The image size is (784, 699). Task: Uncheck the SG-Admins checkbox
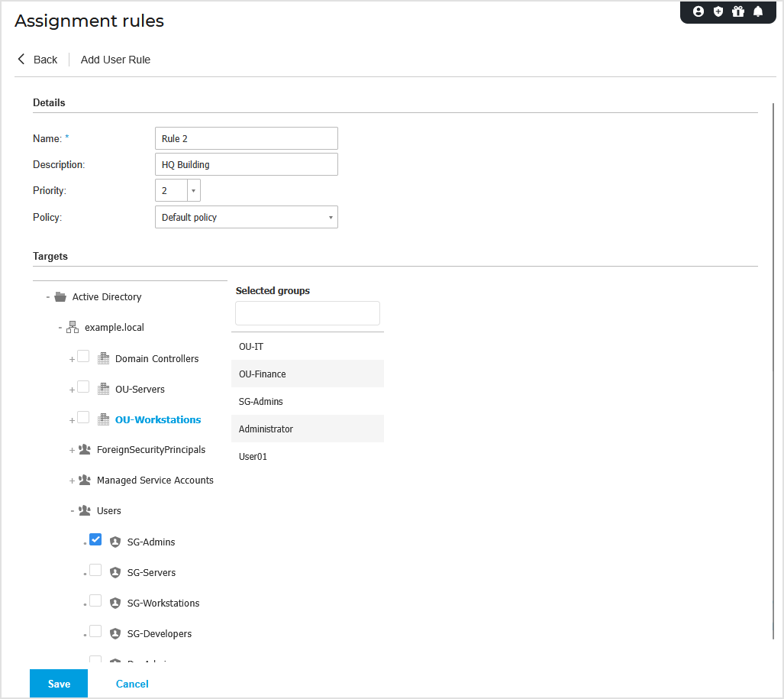pyautogui.click(x=95, y=539)
